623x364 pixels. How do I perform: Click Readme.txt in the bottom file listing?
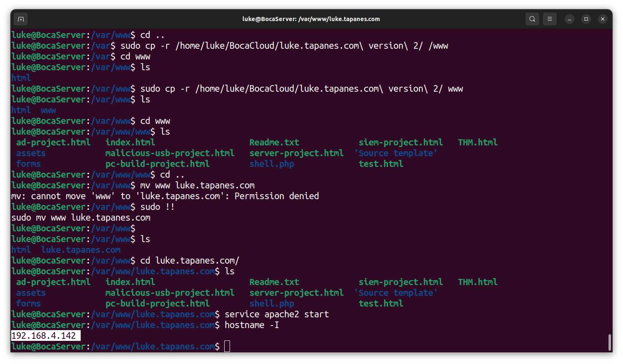click(274, 282)
